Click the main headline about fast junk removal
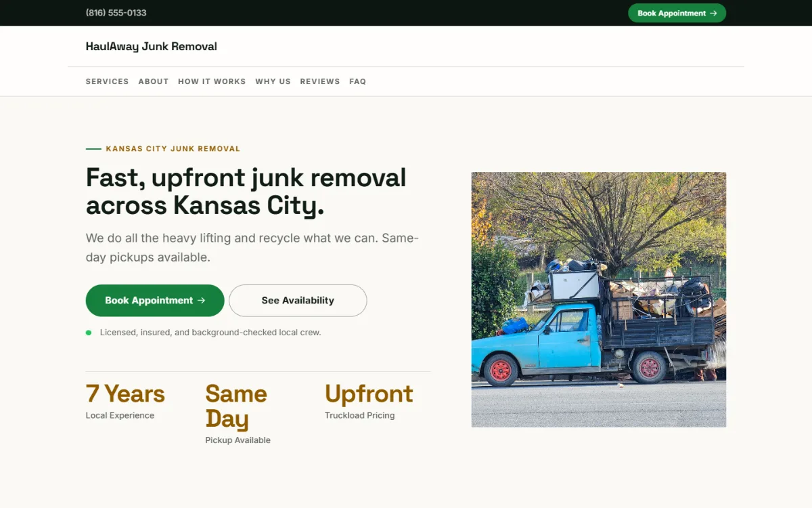Screen dimensions: 812x508 coord(246,192)
